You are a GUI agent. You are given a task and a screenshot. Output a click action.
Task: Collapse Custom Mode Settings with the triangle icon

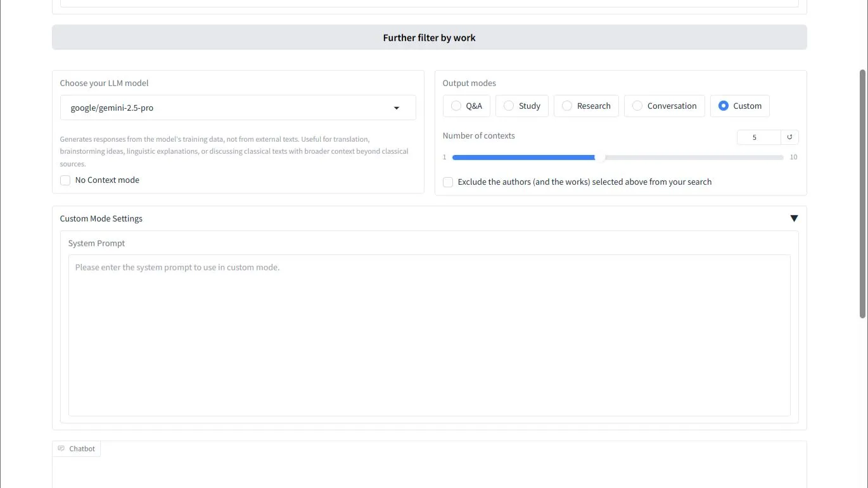click(x=794, y=218)
